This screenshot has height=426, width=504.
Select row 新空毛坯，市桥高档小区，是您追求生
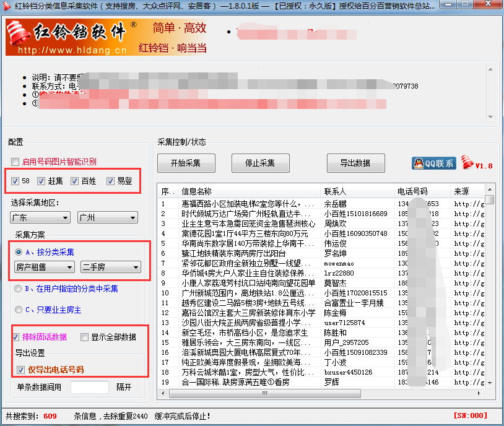click(x=321, y=333)
